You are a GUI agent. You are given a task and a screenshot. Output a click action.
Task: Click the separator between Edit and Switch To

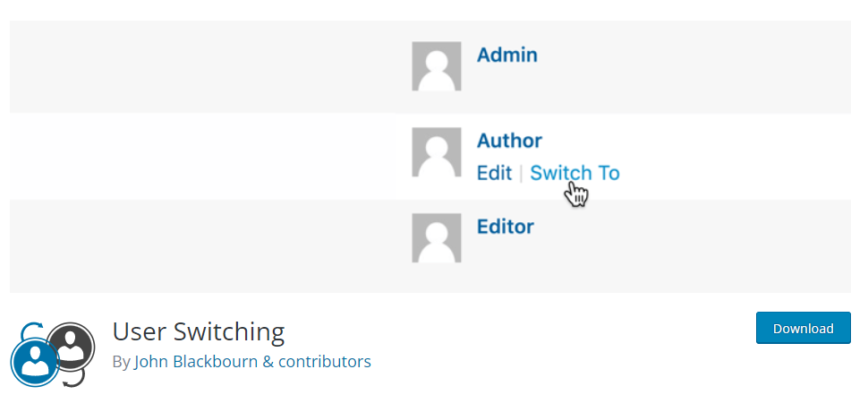tap(521, 174)
